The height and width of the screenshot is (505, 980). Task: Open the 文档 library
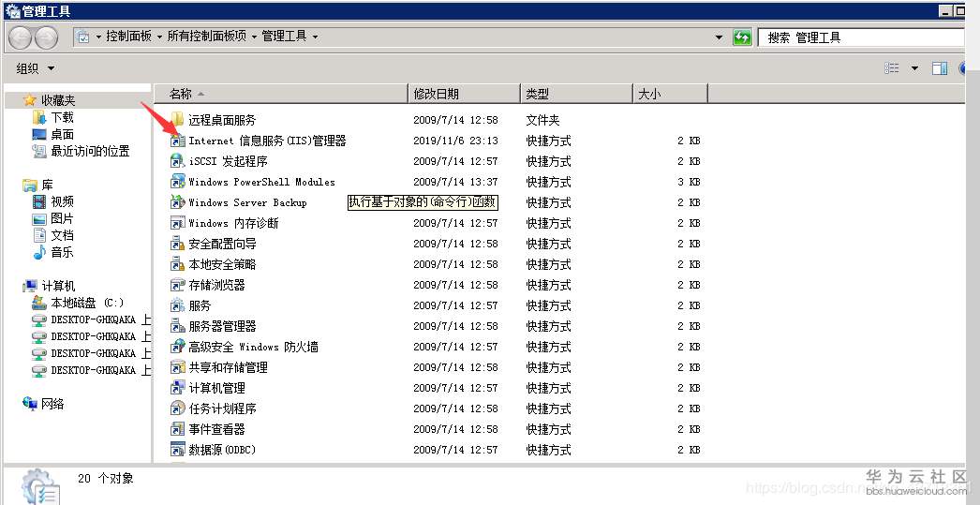tap(62, 235)
